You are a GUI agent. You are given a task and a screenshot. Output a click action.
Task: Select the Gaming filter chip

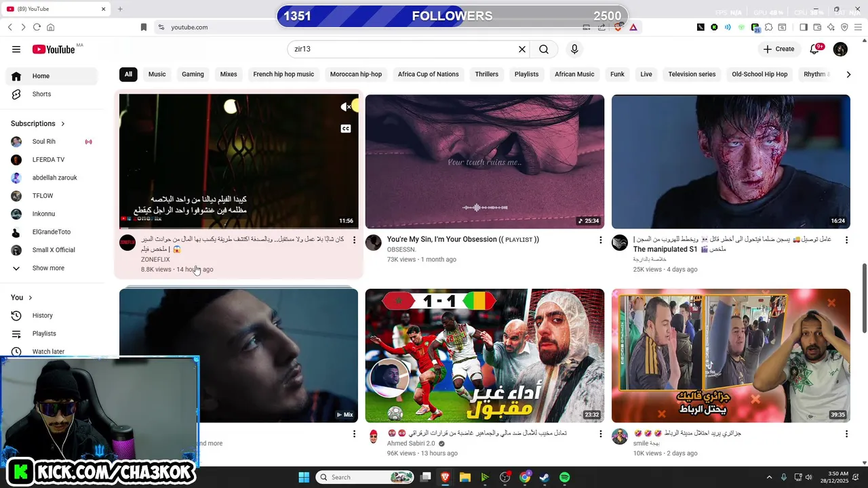(193, 75)
